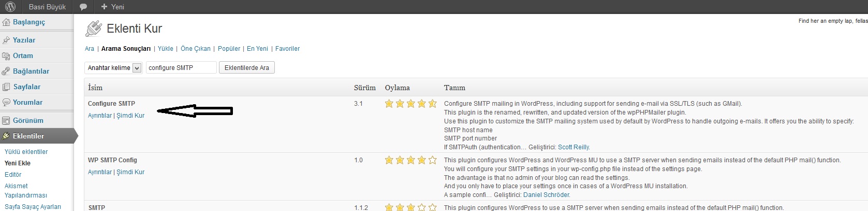Open Basri Büyük site menu in admin bar
Viewport: 868px width, 211px height.
coord(47,7)
